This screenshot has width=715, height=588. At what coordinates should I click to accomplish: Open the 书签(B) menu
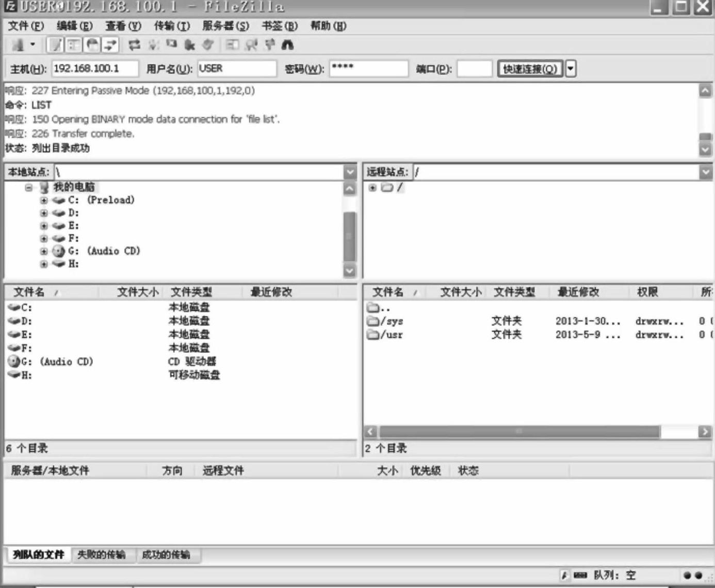point(280,26)
